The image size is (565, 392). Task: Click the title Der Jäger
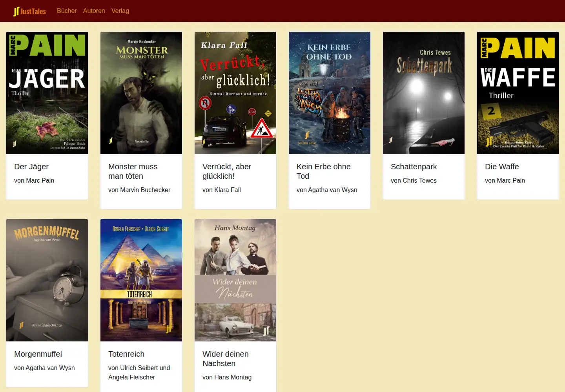[x=31, y=167]
